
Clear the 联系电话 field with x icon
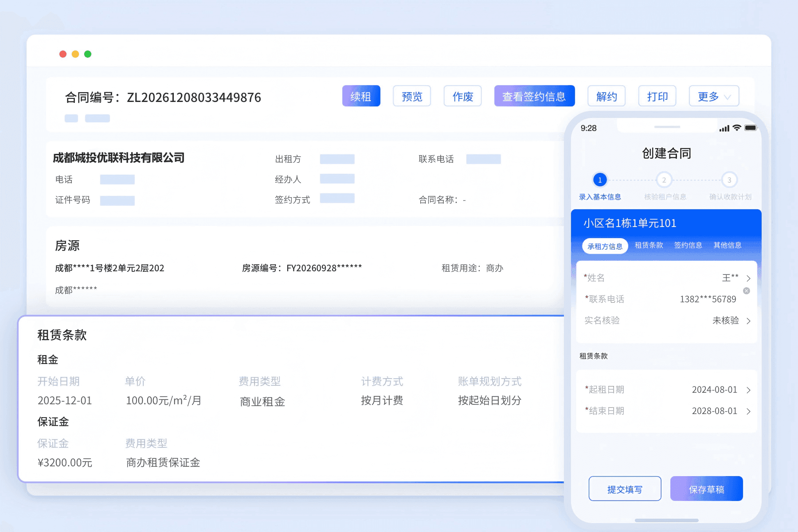(747, 291)
